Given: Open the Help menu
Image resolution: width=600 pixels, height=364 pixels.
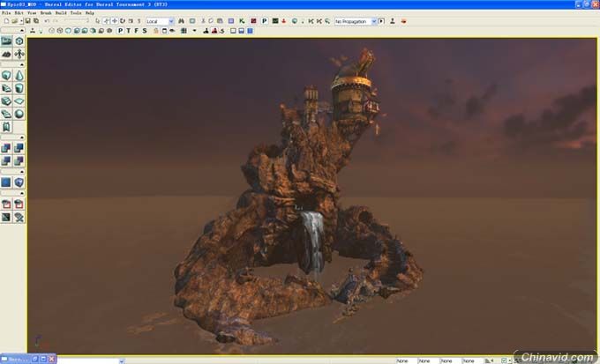Looking at the screenshot, I should pyautogui.click(x=89, y=12).
